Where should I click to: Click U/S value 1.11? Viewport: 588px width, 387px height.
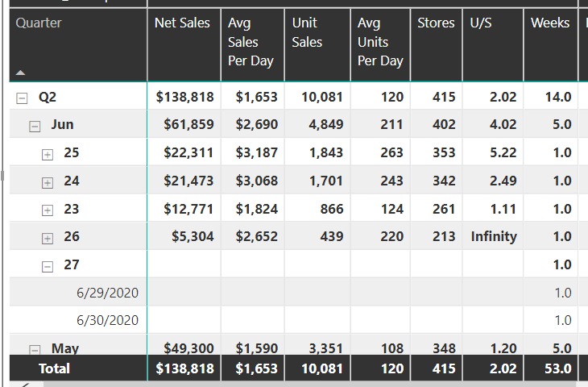(x=503, y=209)
